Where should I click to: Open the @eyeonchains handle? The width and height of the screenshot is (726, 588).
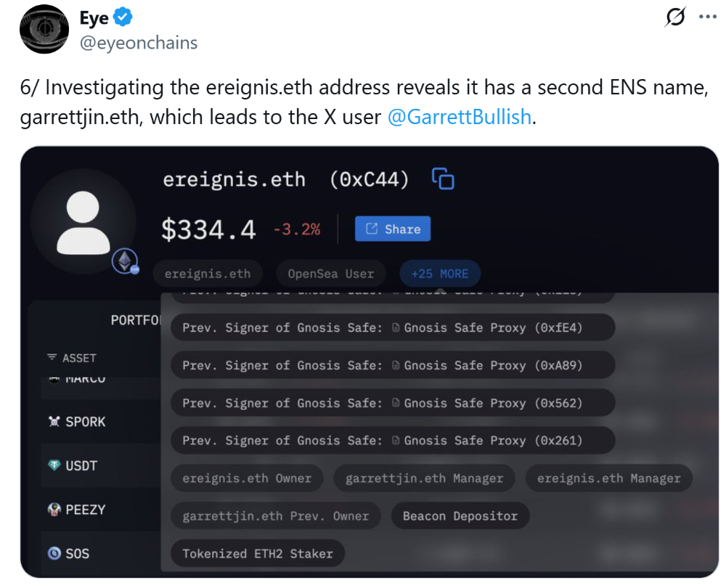pos(138,43)
